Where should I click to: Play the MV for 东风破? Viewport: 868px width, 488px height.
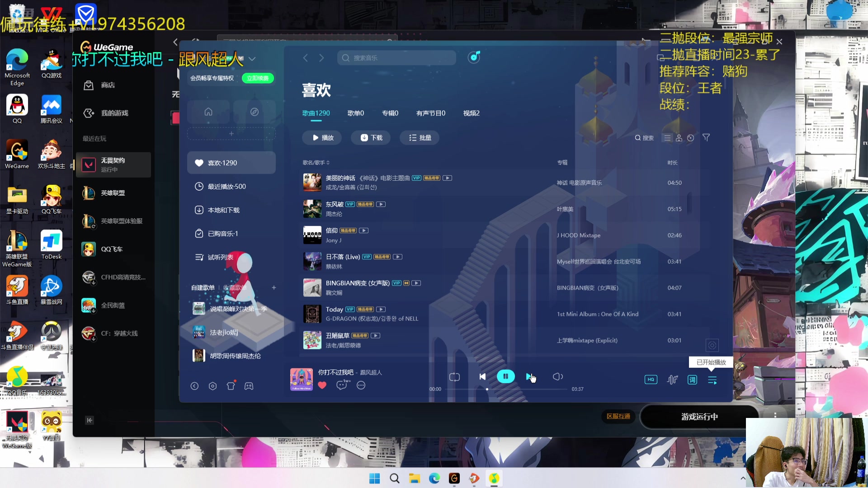[381, 204]
